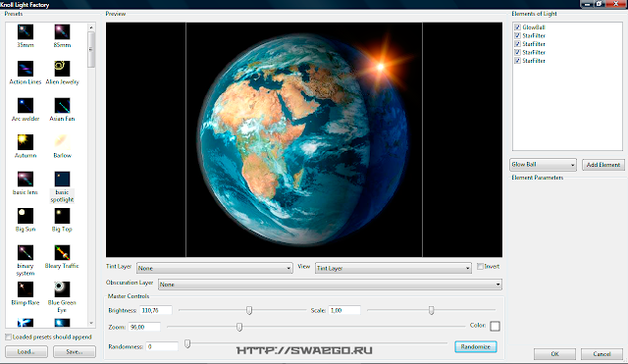Click the Randomize button

coord(476,346)
